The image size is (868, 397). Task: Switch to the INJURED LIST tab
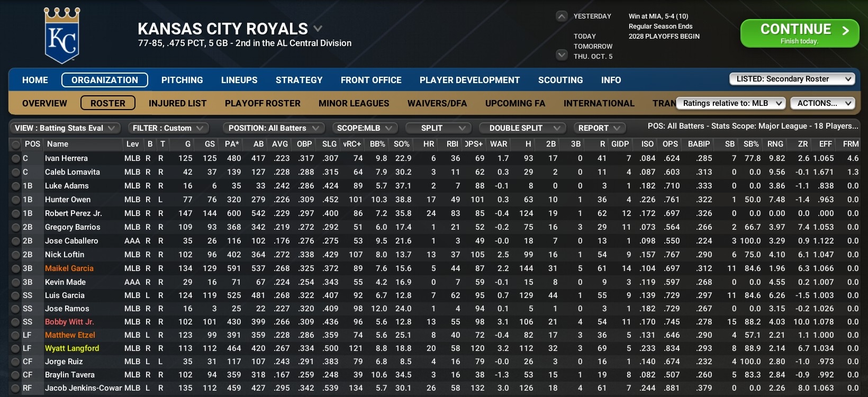click(x=178, y=103)
